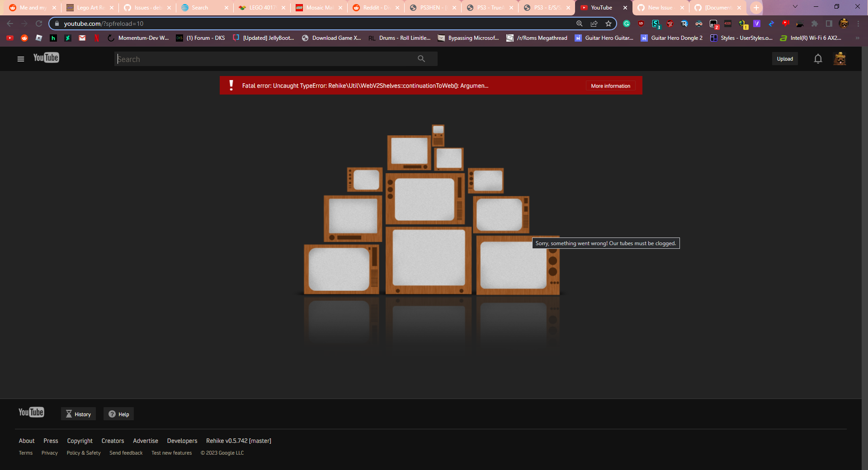This screenshot has width=868, height=470.
Task: Open the YouTube guide hamburger menu
Action: [x=20, y=59]
